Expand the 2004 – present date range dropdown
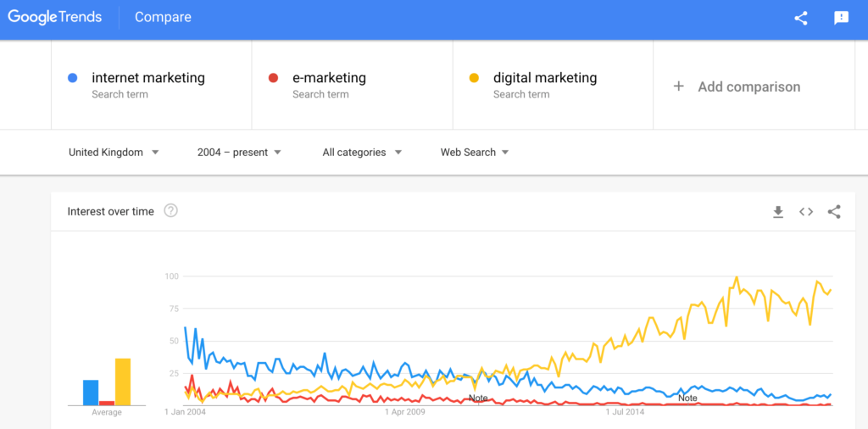This screenshot has height=429, width=868. pos(239,153)
